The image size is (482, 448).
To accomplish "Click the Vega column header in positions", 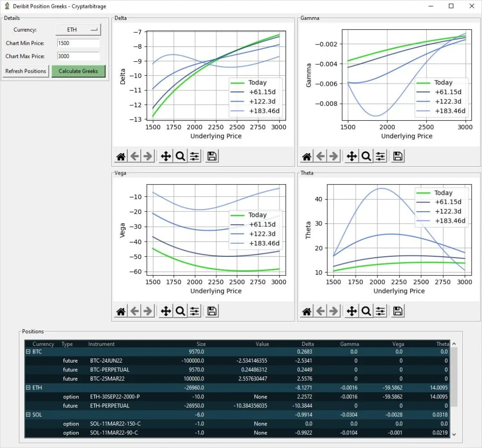I will tap(398, 344).
